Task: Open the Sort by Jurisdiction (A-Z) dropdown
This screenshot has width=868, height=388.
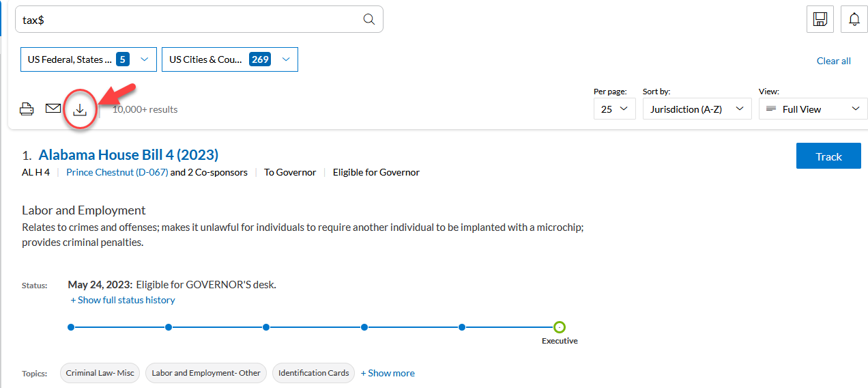Action: pos(697,109)
